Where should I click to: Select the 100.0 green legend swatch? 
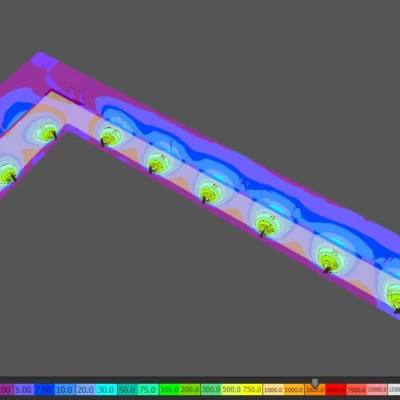[169, 389]
